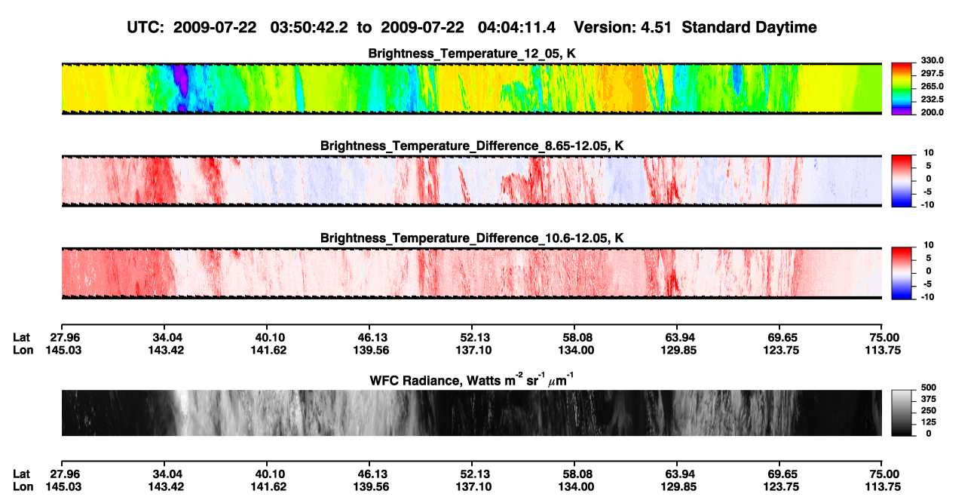Click the "500" WFC color bar tick label
Screen dimensions: 980x503
click(928, 389)
